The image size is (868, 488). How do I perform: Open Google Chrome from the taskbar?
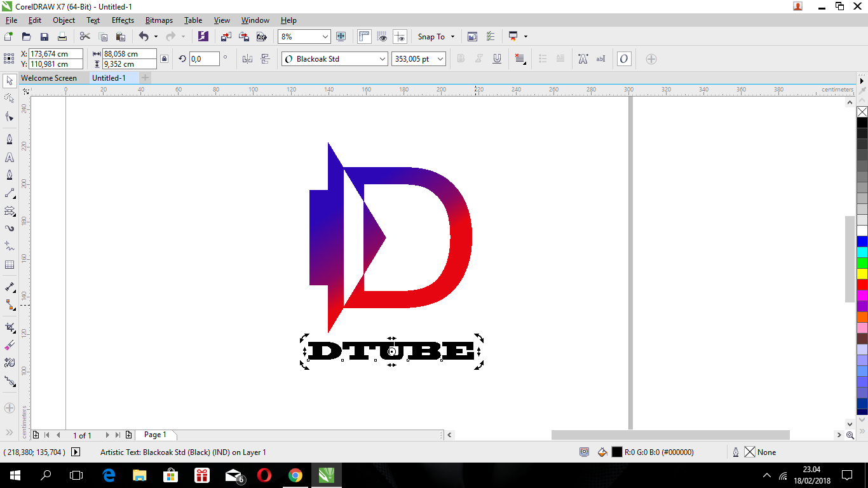pyautogui.click(x=295, y=475)
